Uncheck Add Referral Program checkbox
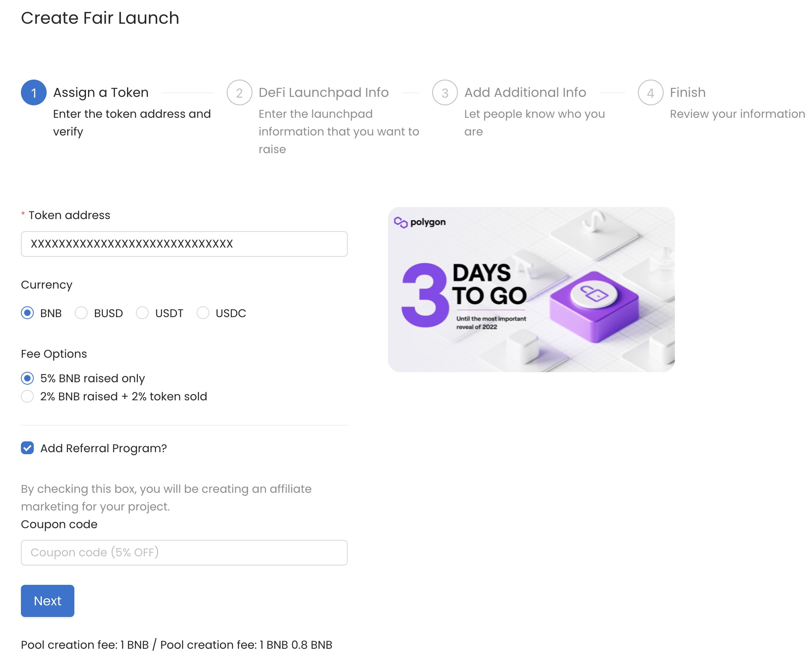 tap(27, 448)
